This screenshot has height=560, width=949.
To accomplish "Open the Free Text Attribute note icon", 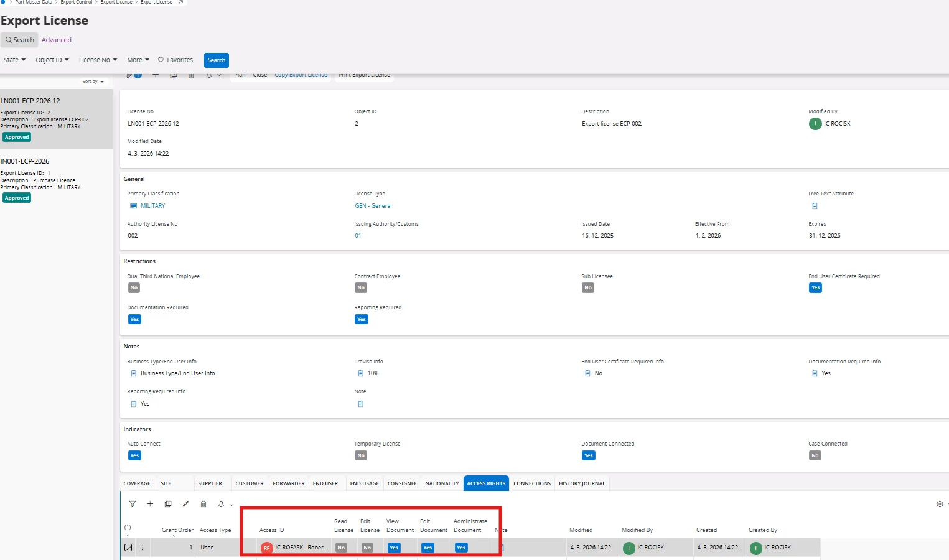I will [x=815, y=206].
